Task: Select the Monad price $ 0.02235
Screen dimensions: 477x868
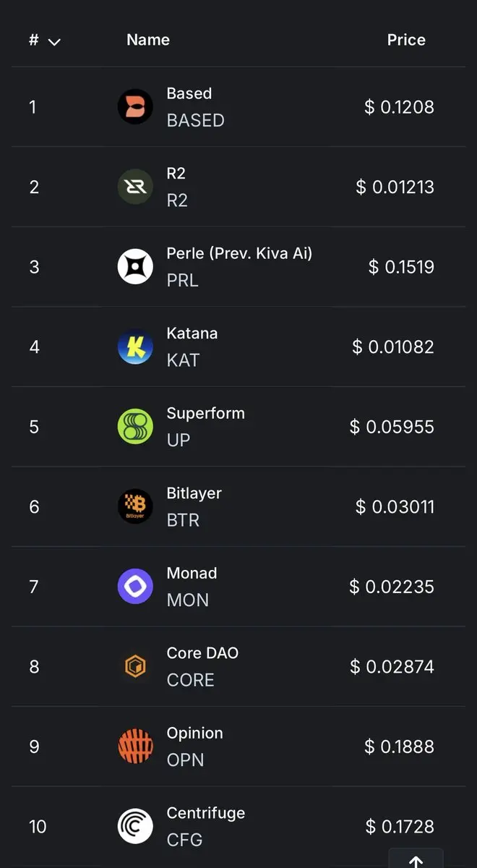Action: (x=392, y=587)
